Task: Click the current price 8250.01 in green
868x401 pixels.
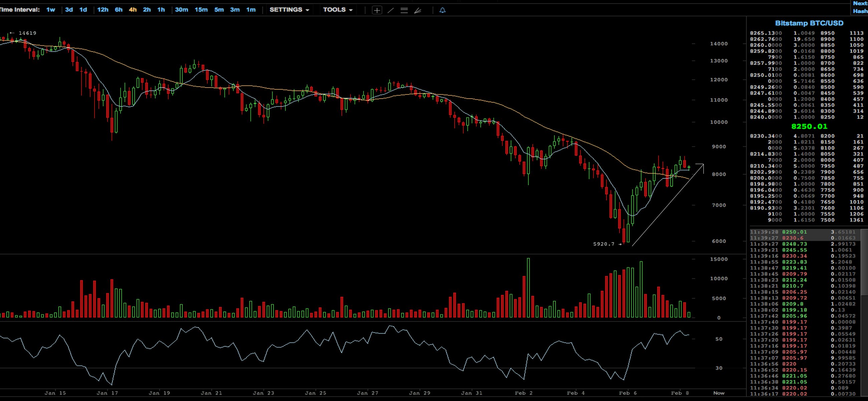Action: click(809, 126)
